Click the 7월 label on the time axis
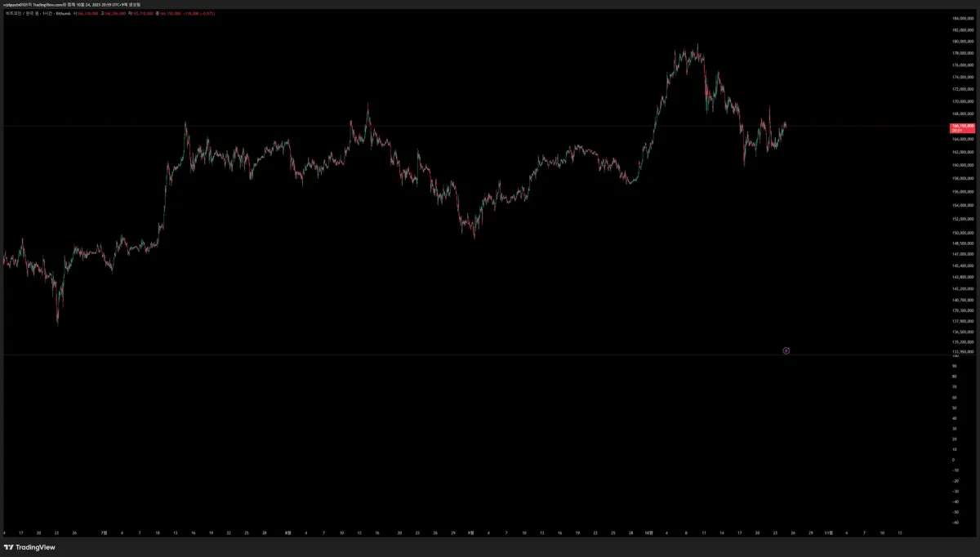The height and width of the screenshot is (557, 980). tap(104, 532)
